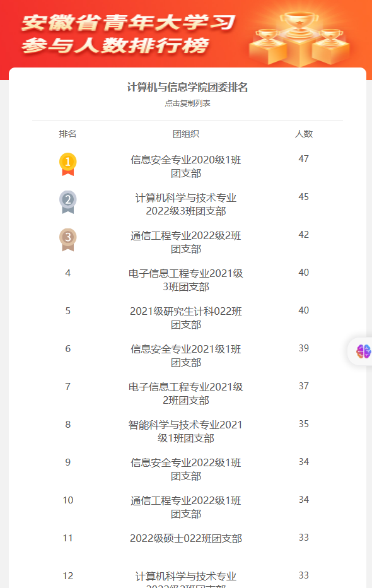Select the rank 4 电子信息工程专业2021级3班 row
This screenshot has width=372, height=588.
tap(187, 280)
